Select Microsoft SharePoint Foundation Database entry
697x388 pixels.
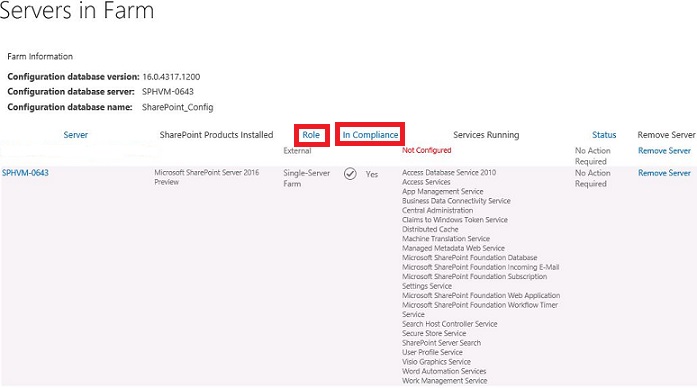469,257
